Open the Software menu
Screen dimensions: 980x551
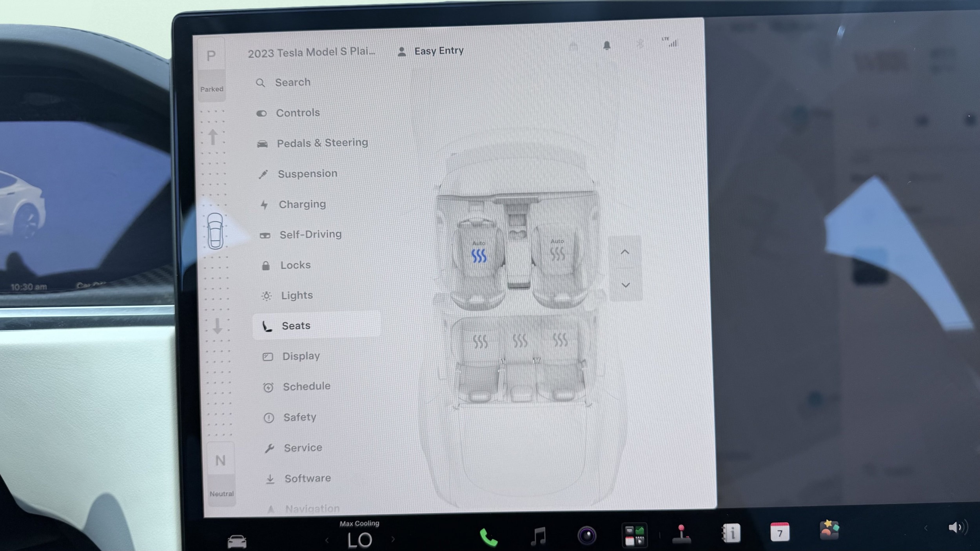click(x=298, y=478)
